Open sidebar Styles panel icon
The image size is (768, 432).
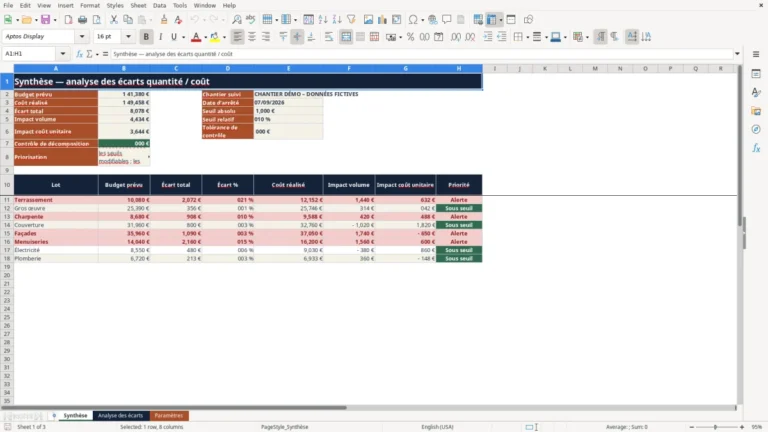(x=756, y=92)
